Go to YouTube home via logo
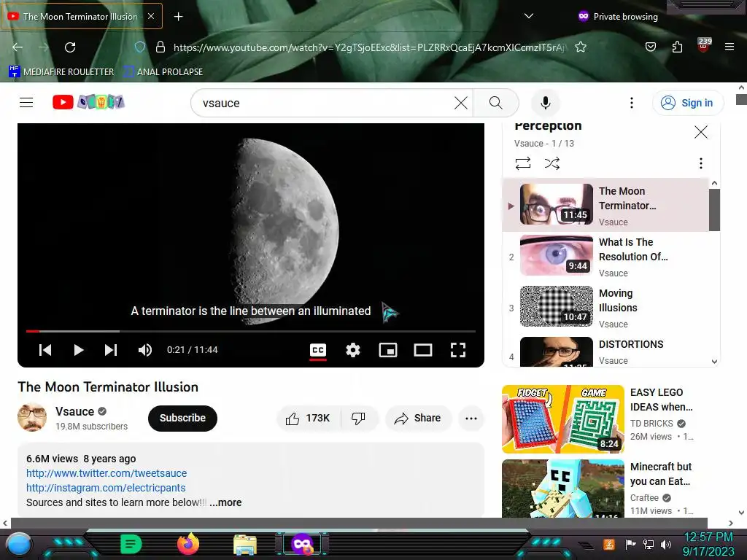 tap(88, 102)
